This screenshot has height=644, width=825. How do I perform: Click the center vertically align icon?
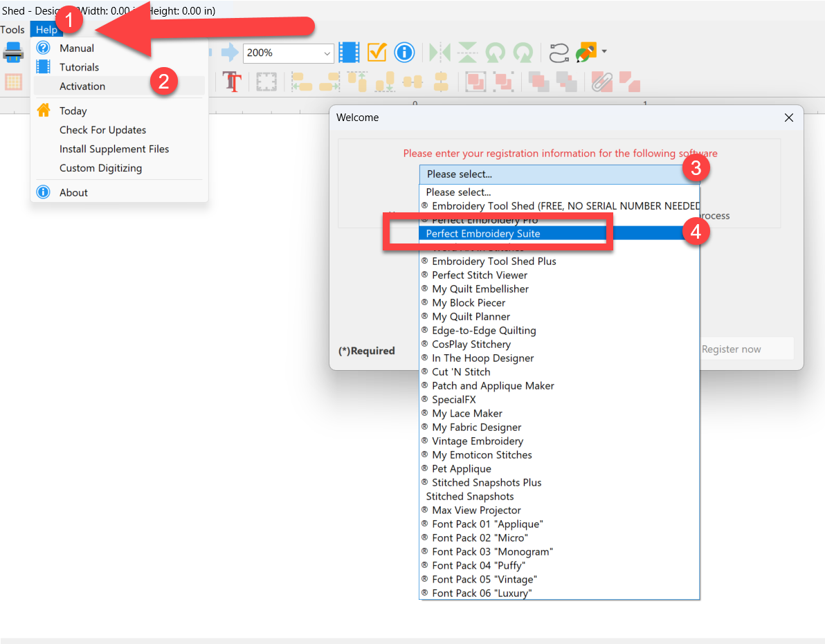pos(441,82)
